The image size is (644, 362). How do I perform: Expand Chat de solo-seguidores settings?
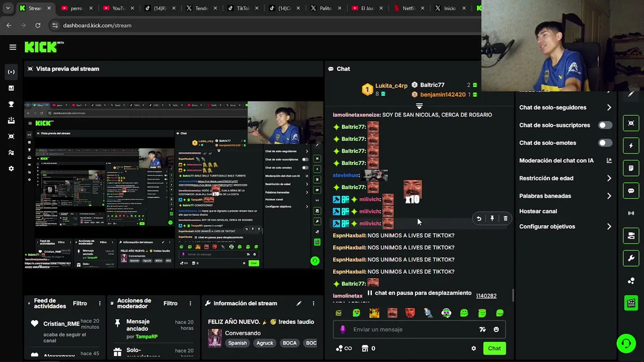click(x=566, y=108)
